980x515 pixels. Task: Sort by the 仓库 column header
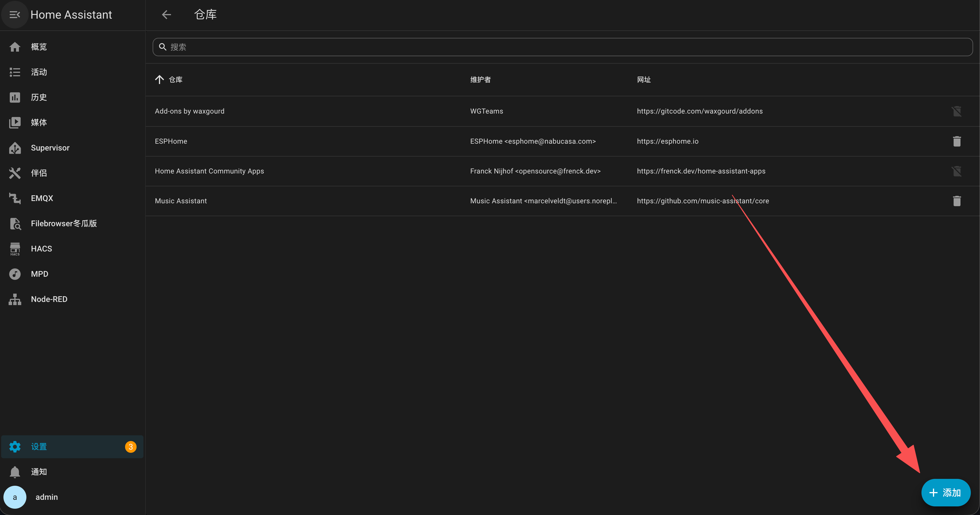(x=175, y=79)
